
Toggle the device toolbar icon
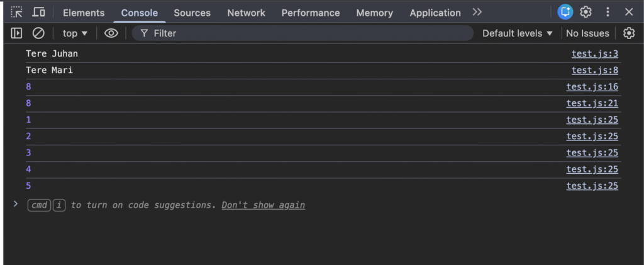(x=38, y=13)
